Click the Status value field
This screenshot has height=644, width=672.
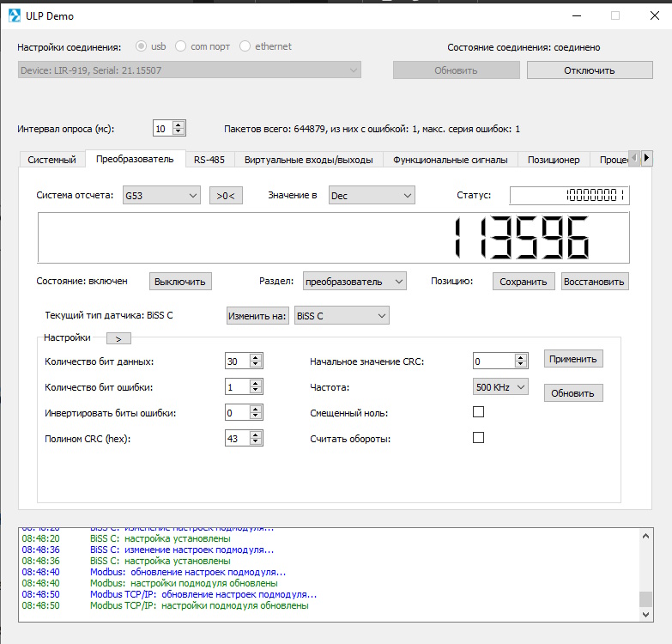point(569,196)
